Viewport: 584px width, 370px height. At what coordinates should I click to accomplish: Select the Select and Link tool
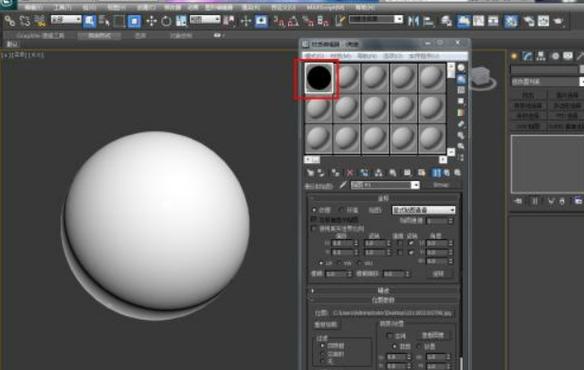point(10,21)
